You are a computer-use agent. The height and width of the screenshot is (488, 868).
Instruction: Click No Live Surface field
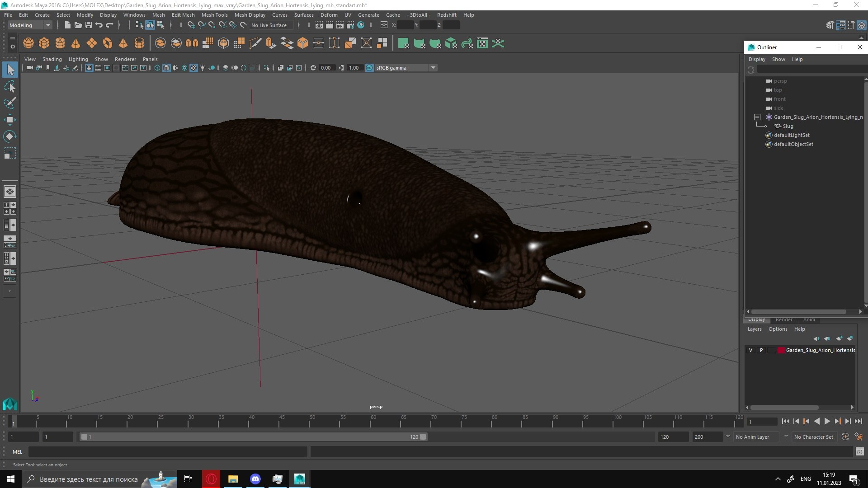pyautogui.click(x=271, y=25)
